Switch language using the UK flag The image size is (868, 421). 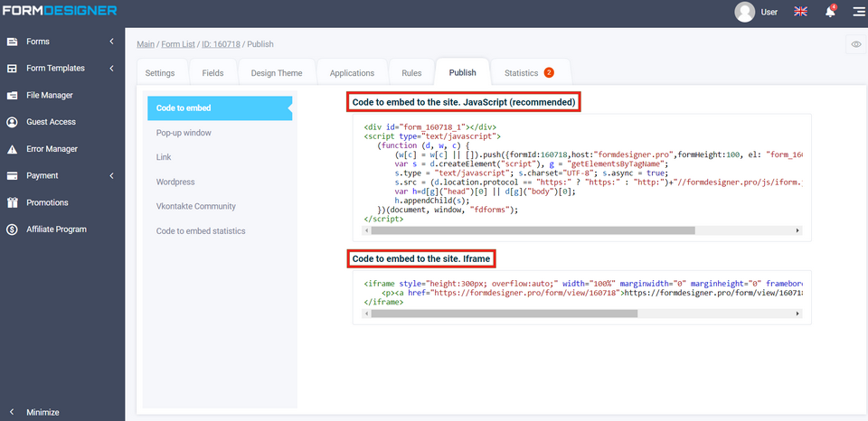[x=800, y=12]
